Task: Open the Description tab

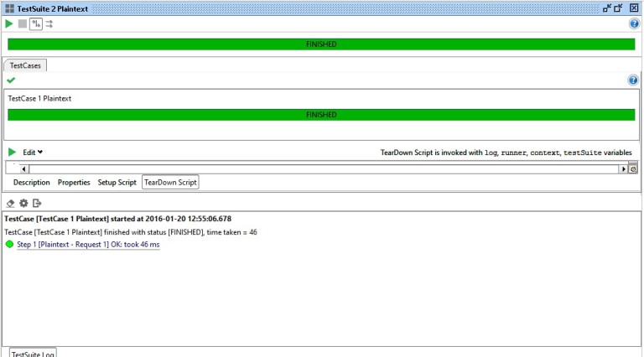Action: click(x=32, y=182)
